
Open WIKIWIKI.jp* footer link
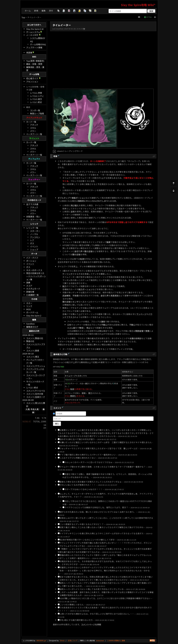[41, 640]
